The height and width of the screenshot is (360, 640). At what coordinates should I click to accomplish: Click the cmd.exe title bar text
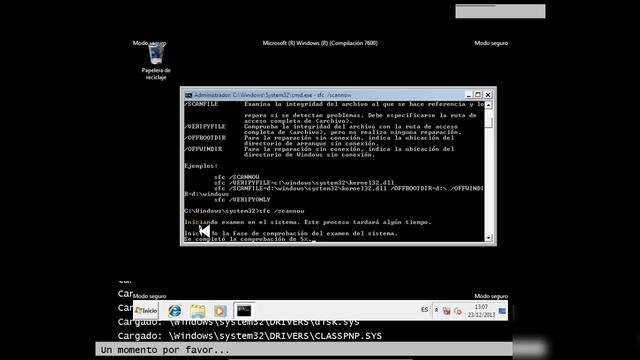pyautogui.click(x=273, y=95)
